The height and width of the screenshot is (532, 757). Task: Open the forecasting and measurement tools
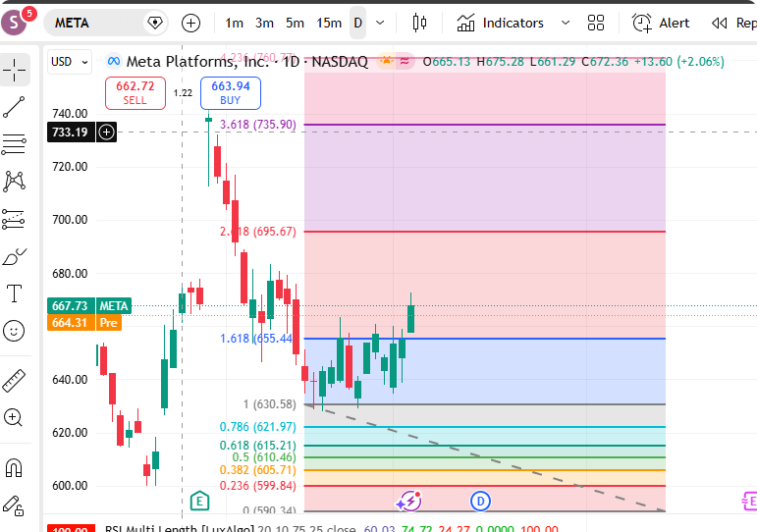(14, 219)
